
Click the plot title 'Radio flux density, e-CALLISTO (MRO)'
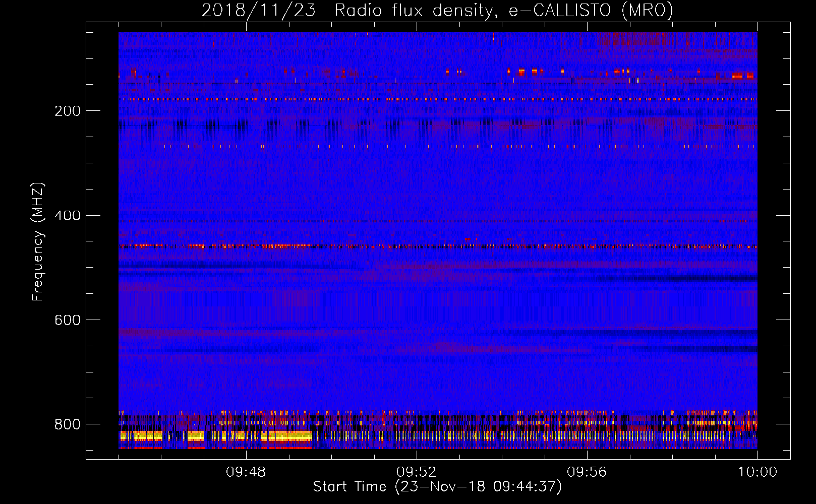[503, 10]
